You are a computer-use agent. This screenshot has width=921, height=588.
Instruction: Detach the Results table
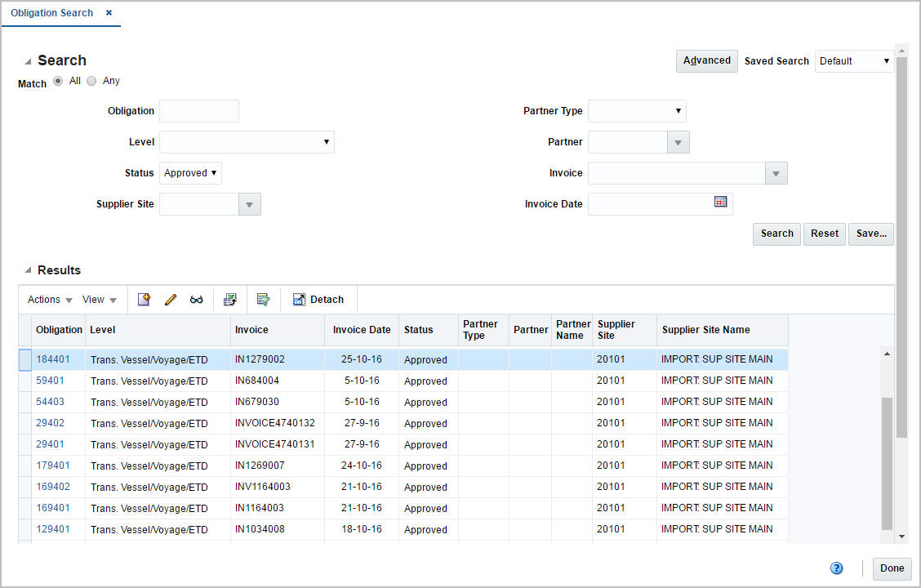pyautogui.click(x=318, y=299)
